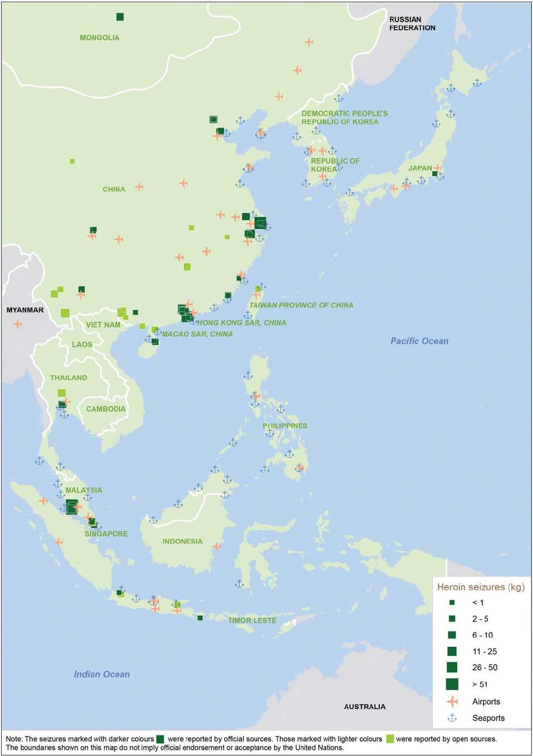533x756 pixels.
Task: Select the AUSTRALIA country label
Action: pyautogui.click(x=365, y=707)
